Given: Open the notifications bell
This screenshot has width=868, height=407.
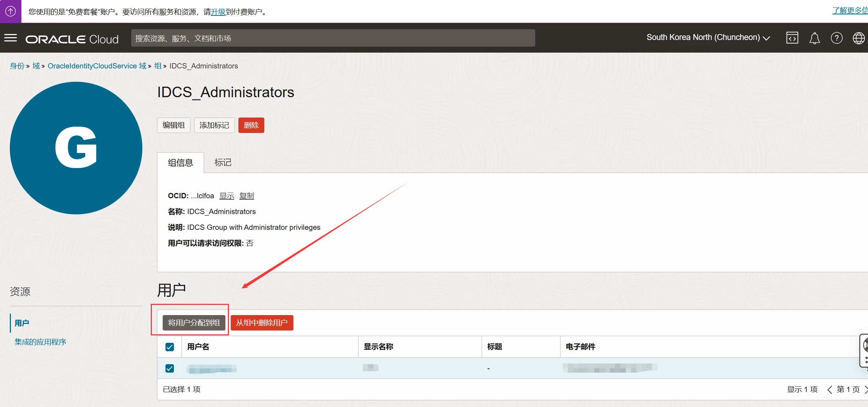Looking at the screenshot, I should (x=814, y=38).
